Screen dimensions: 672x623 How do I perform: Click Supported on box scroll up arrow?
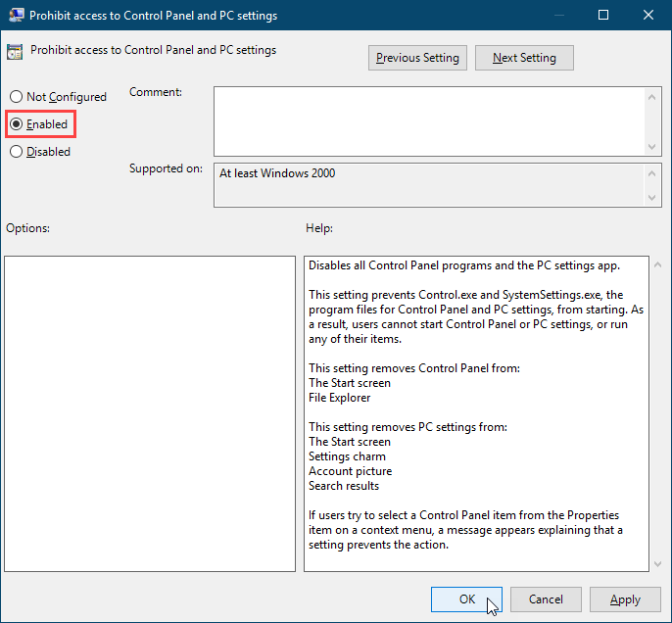651,173
